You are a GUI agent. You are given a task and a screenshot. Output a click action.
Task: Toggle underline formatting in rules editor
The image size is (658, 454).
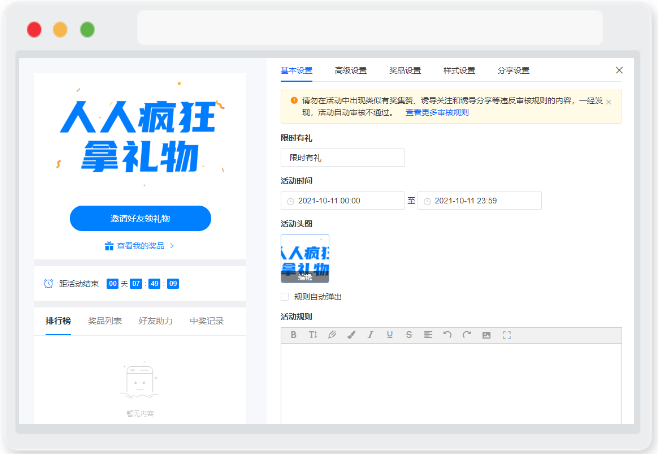[x=390, y=335]
